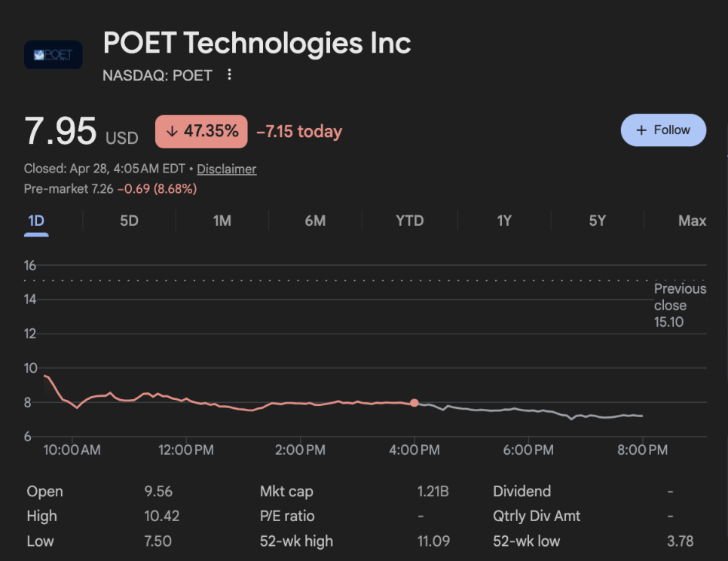Click the 52-wk high stat label
The image size is (728, 561).
pos(296,541)
